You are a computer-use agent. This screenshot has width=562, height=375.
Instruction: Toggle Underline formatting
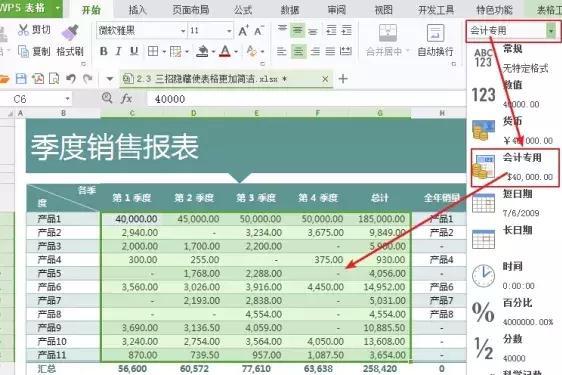coord(134,52)
